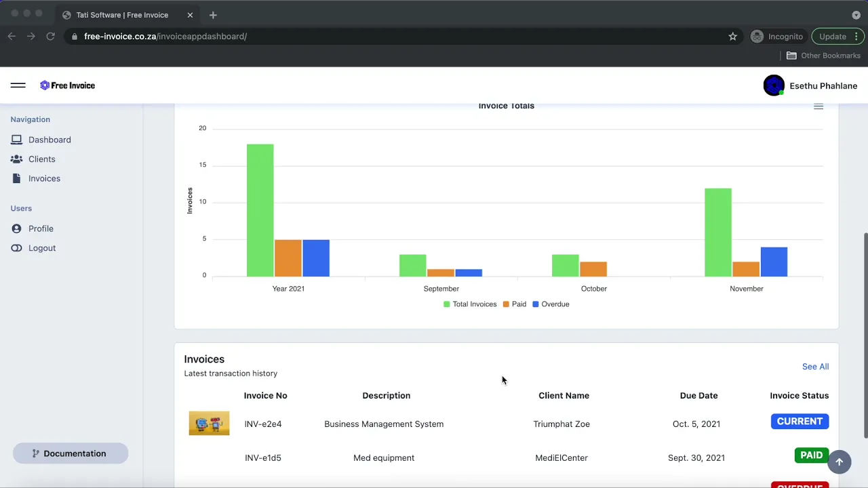Viewport: 868px width, 488px height.
Task: Reload the page with the browser refresh icon
Action: click(x=50, y=37)
